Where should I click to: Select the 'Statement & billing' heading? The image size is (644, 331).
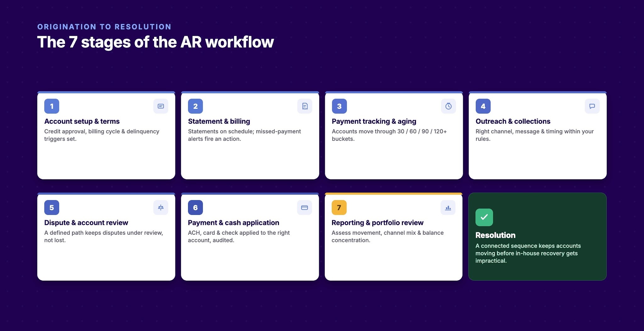tap(219, 121)
